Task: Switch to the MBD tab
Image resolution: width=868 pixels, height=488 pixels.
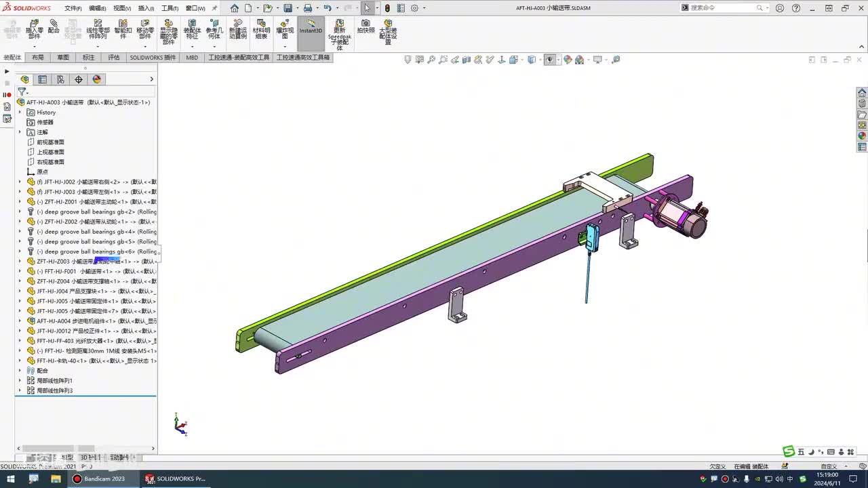Action: (192, 58)
